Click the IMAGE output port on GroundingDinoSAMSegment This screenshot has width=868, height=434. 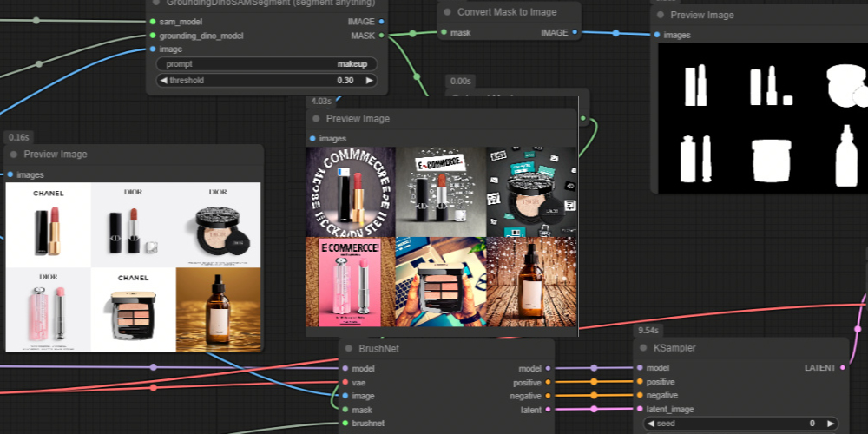pyautogui.click(x=381, y=22)
